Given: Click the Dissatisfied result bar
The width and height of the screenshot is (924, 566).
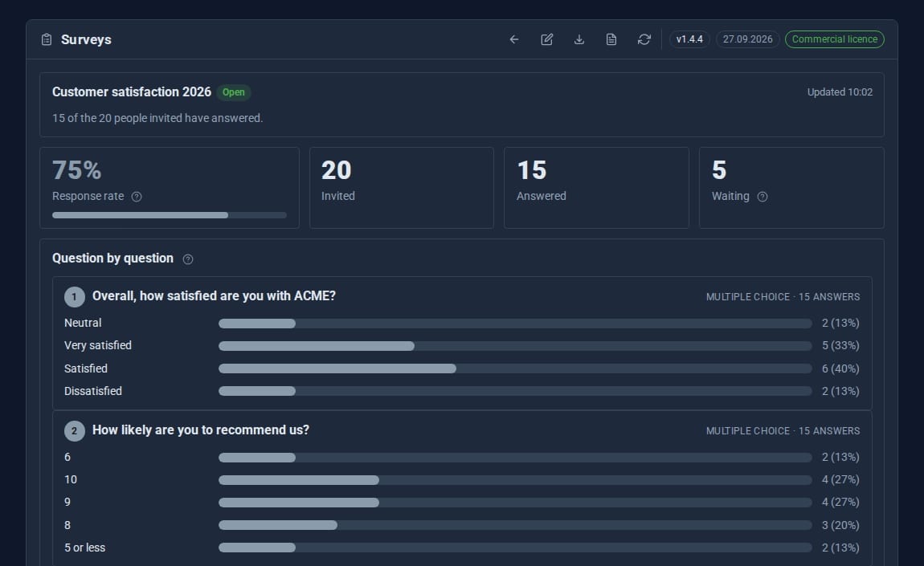Looking at the screenshot, I should 515,391.
